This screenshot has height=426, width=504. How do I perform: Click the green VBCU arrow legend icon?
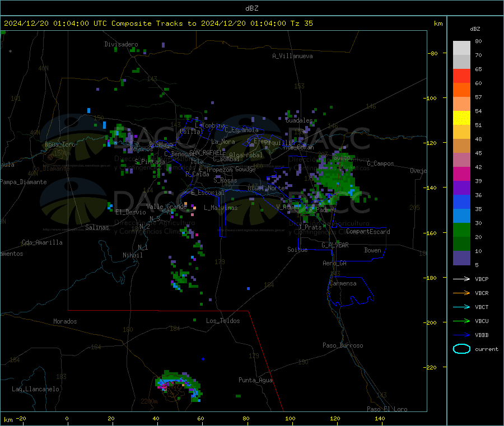click(x=461, y=321)
